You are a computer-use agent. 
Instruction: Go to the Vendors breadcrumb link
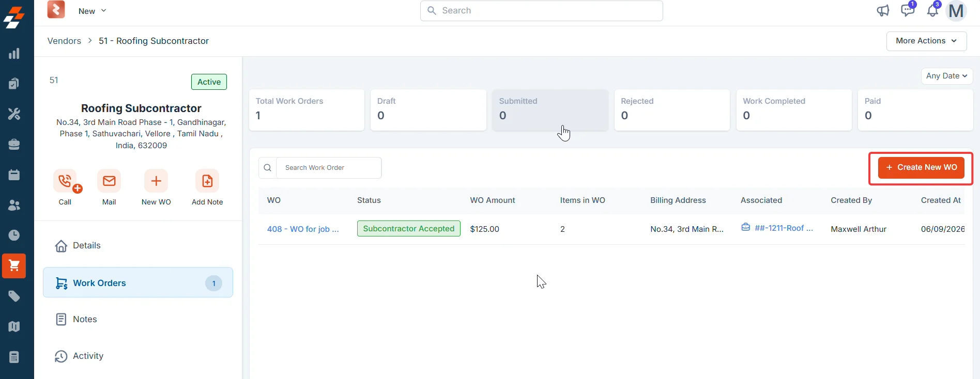tap(64, 41)
